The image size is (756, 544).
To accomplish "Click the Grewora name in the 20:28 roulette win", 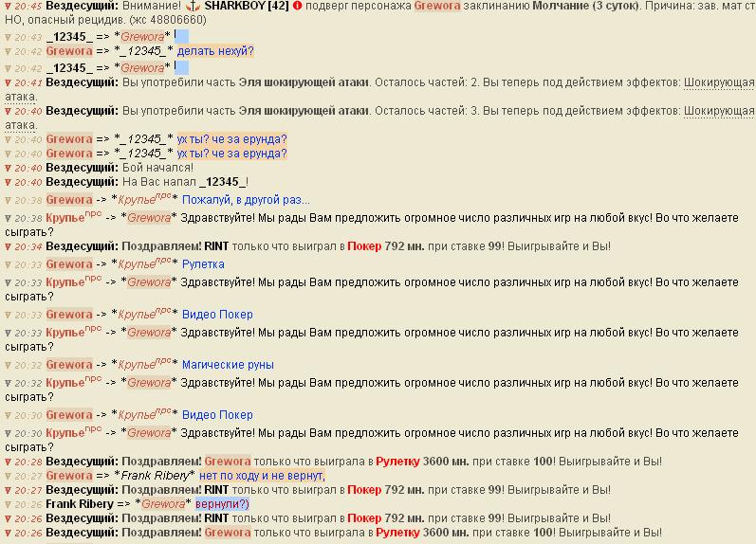I will 228,462.
